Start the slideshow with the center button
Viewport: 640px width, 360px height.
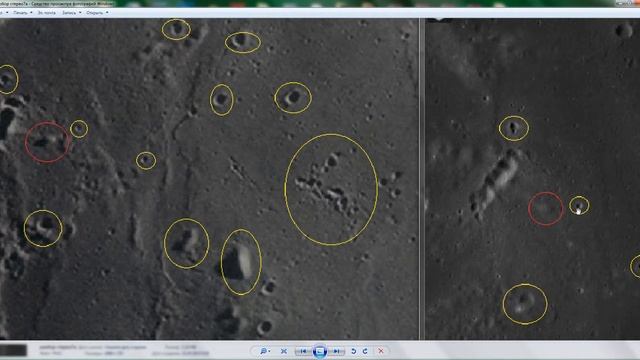(x=320, y=351)
